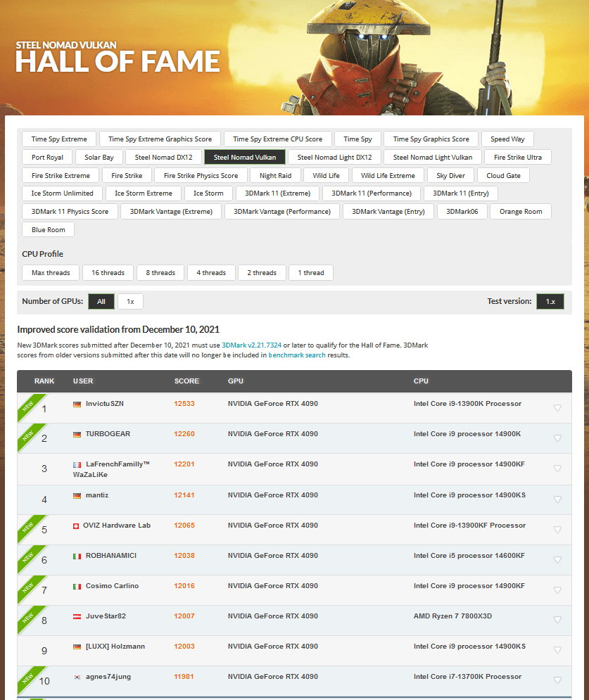This screenshot has width=589, height=700.
Task: Click the flag icon next to mantiz
Action: (x=77, y=495)
